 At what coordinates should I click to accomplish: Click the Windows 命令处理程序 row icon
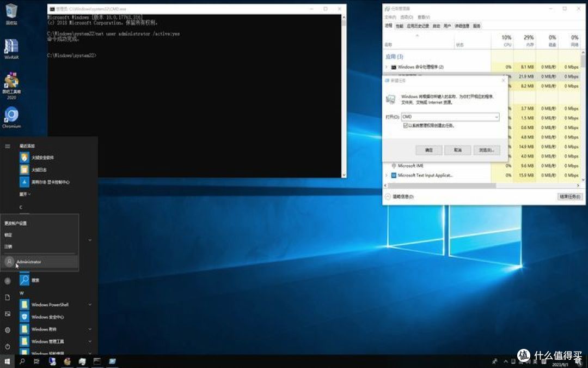coord(394,67)
